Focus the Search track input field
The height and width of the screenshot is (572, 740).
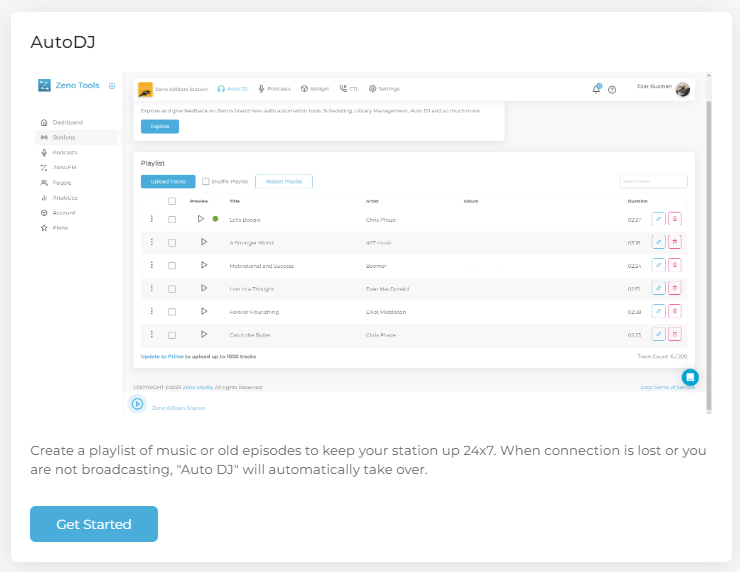coord(653,181)
